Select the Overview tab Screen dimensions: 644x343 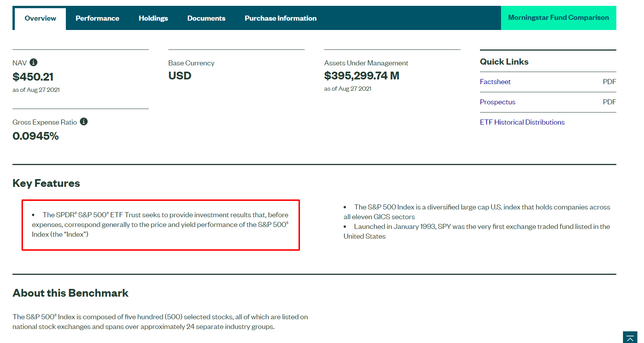[40, 18]
